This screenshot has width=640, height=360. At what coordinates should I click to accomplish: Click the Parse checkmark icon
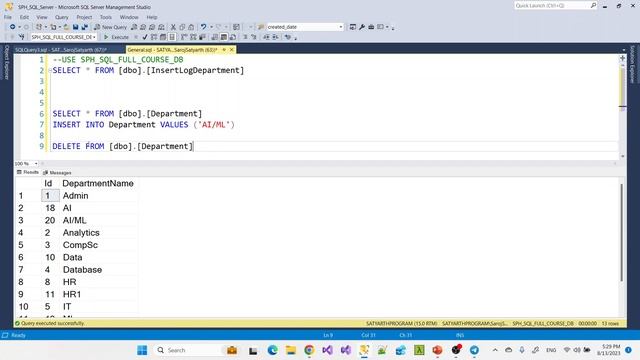[144, 37]
